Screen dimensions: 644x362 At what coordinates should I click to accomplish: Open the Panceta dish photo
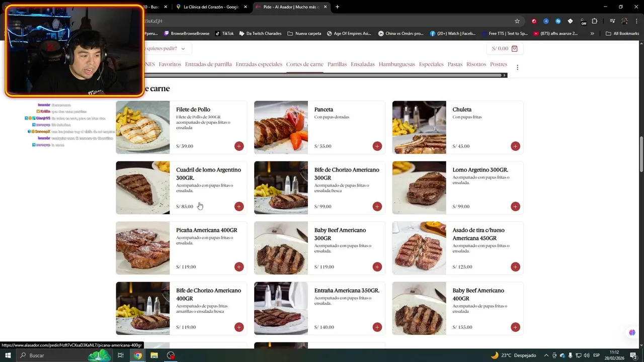[x=281, y=127]
